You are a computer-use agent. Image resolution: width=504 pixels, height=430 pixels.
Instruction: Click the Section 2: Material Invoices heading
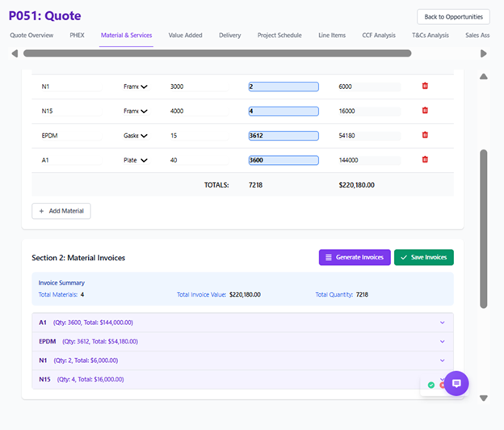pyautogui.click(x=78, y=258)
